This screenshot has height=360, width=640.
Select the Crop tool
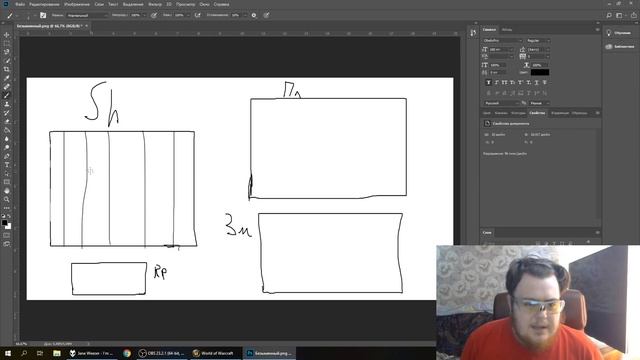click(7, 69)
